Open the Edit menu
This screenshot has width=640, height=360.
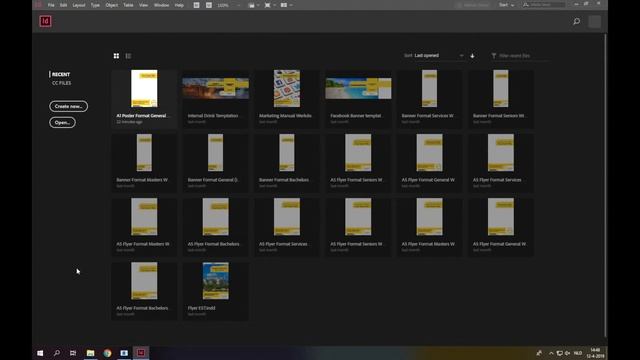(63, 5)
